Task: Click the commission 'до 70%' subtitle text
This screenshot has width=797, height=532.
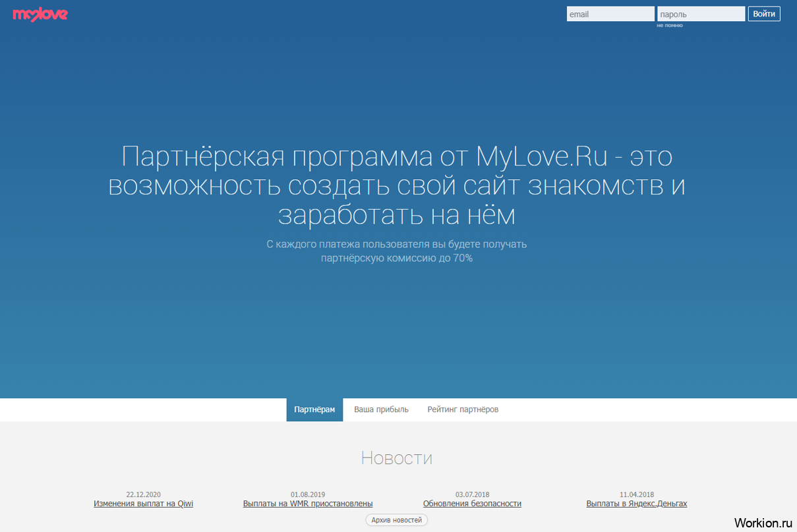Action: point(396,258)
